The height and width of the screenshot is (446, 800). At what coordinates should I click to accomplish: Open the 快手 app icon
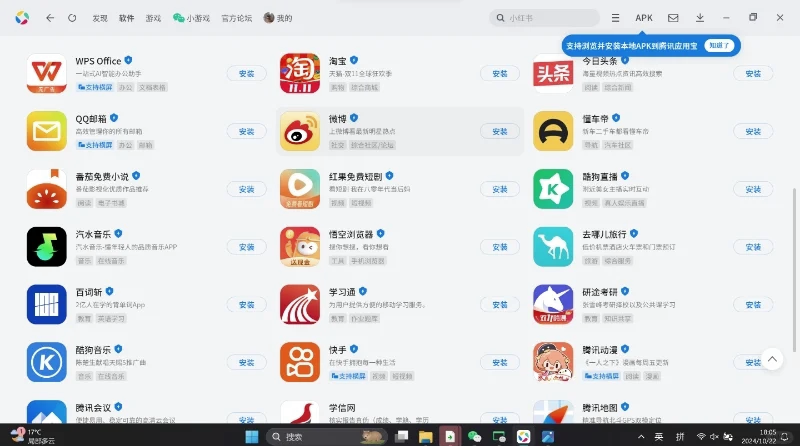(x=300, y=362)
